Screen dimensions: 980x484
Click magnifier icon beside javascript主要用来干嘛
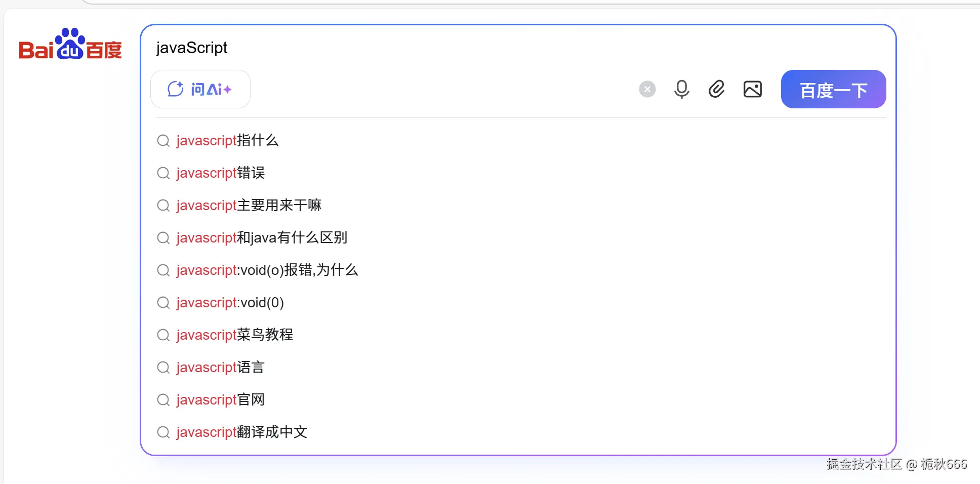point(163,206)
